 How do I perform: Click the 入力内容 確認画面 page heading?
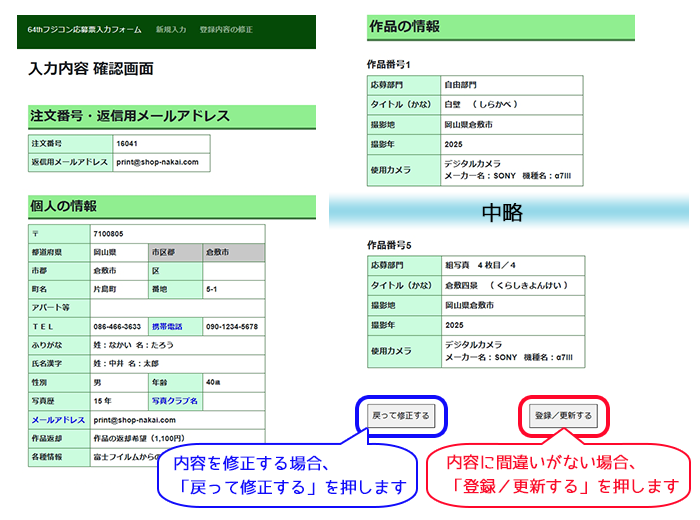91,69
